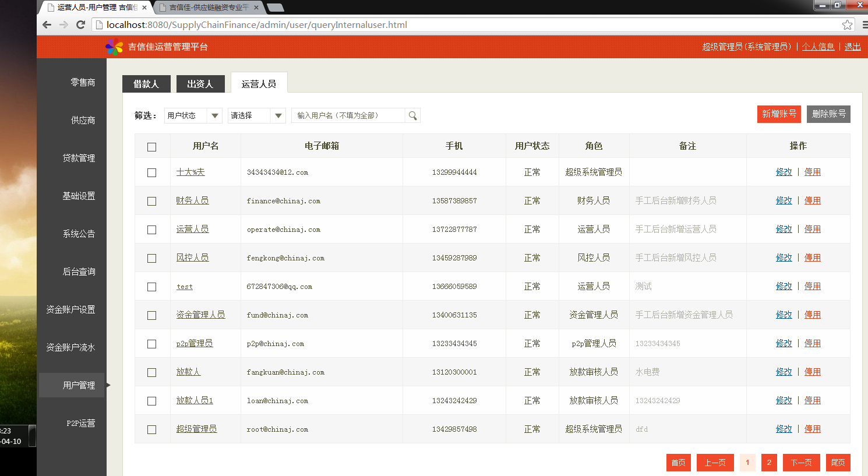Screen dimensions: 868x476
Task: Click email cell finance@chinaj.com
Action: (283, 201)
